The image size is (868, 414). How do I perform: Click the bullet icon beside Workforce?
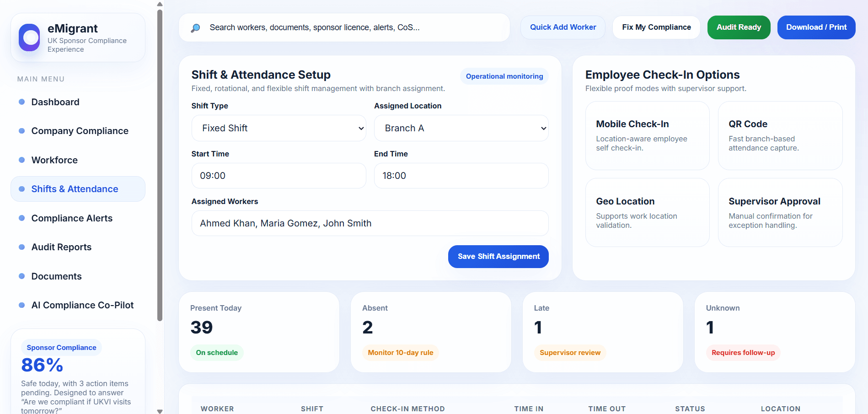tap(21, 160)
